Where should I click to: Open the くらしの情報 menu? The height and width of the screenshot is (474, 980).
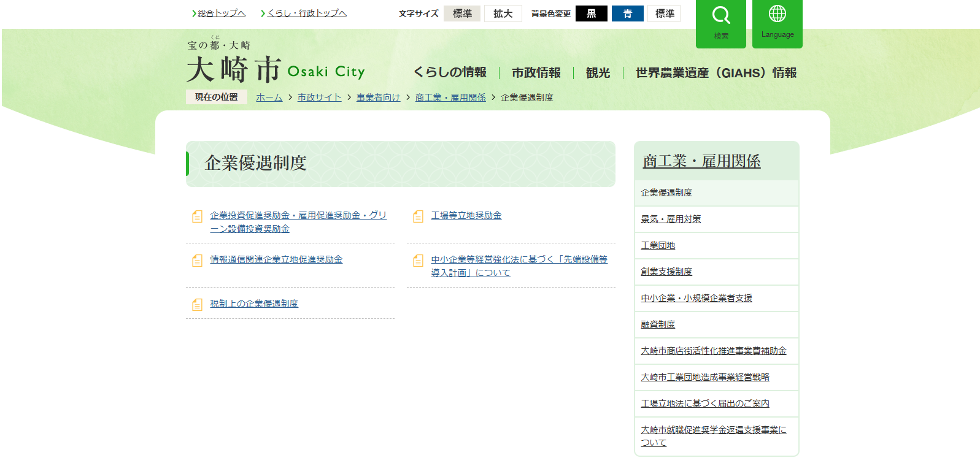(450, 72)
